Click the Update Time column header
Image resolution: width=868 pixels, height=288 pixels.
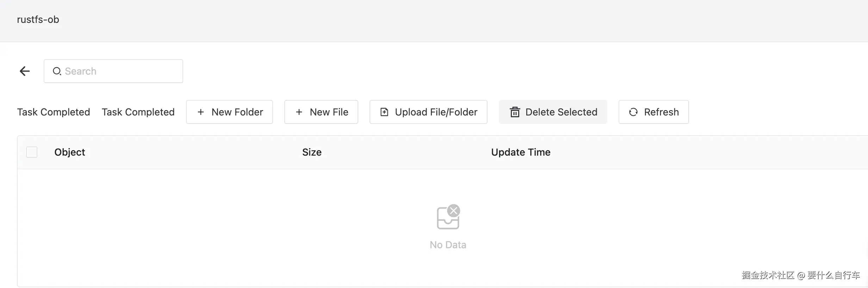coord(521,152)
